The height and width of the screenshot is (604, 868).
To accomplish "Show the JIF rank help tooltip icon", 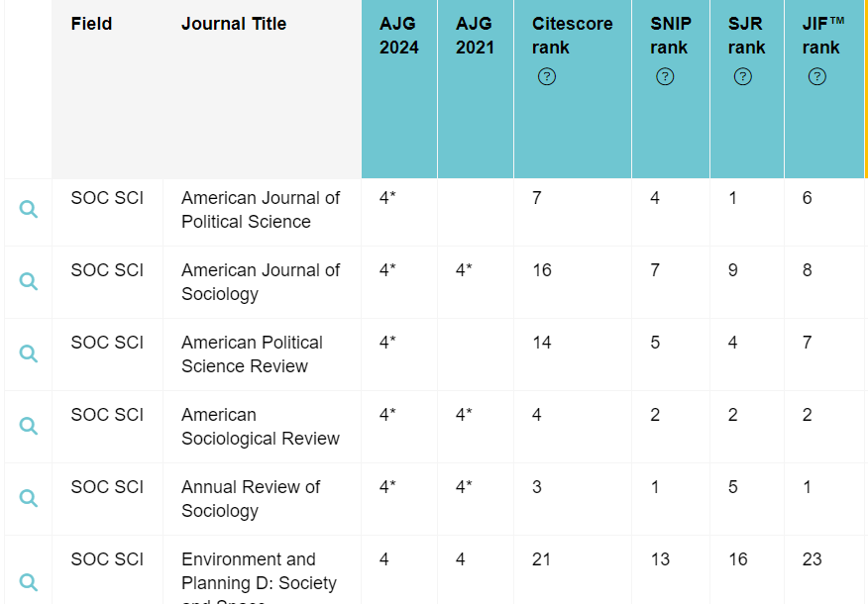I will click(817, 76).
